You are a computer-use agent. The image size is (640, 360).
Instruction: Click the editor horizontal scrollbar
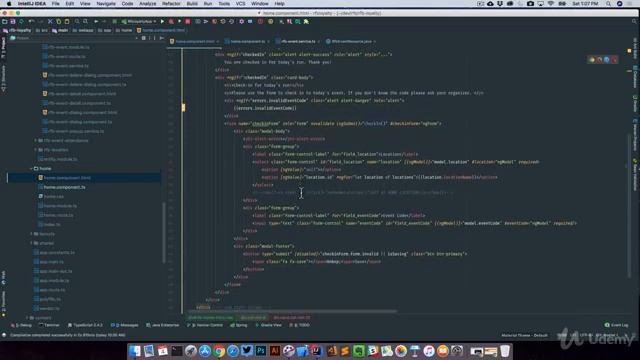(292, 311)
